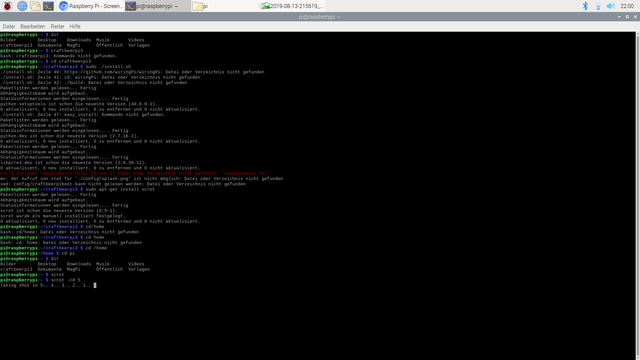The height and width of the screenshot is (360, 640).
Task: Click the clock showing 22:00
Action: [627, 6]
